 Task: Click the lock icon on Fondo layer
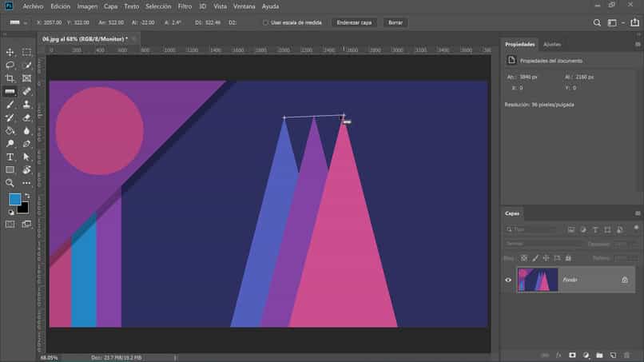(624, 280)
